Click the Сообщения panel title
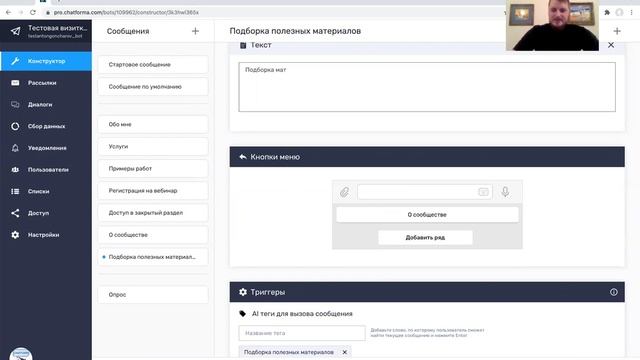The width and height of the screenshot is (640, 360). point(128,31)
